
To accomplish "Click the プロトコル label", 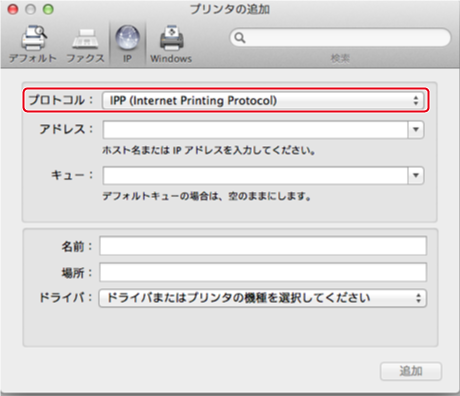I will pos(61,100).
